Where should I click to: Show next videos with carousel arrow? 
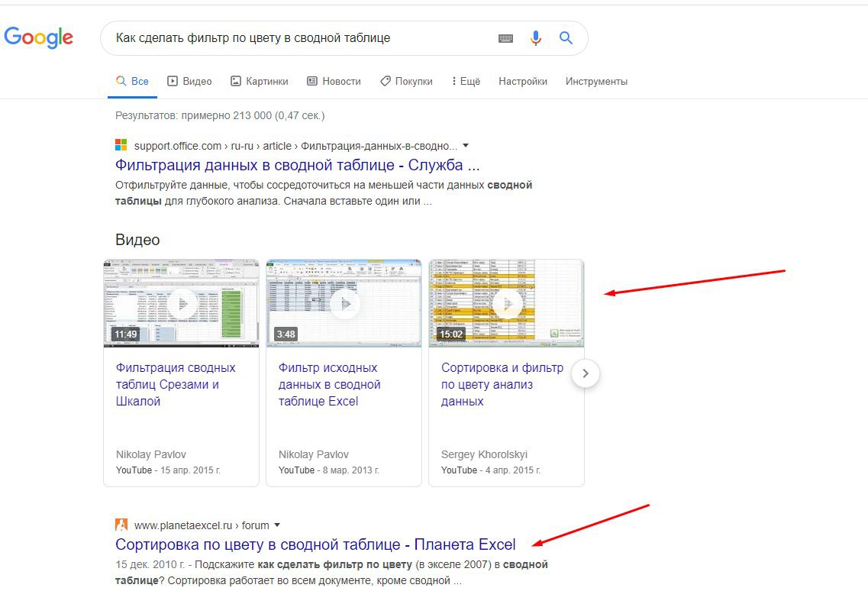585,373
